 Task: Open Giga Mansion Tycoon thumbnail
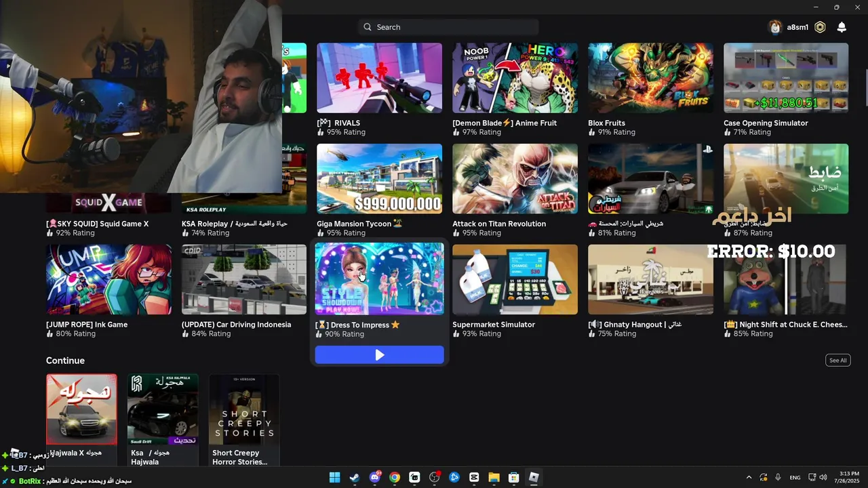tap(379, 179)
